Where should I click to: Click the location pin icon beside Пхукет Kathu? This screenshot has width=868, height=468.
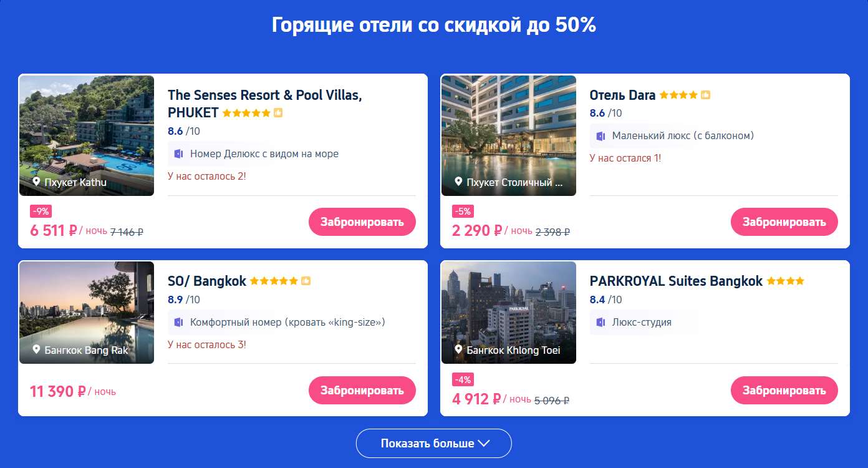[36, 182]
